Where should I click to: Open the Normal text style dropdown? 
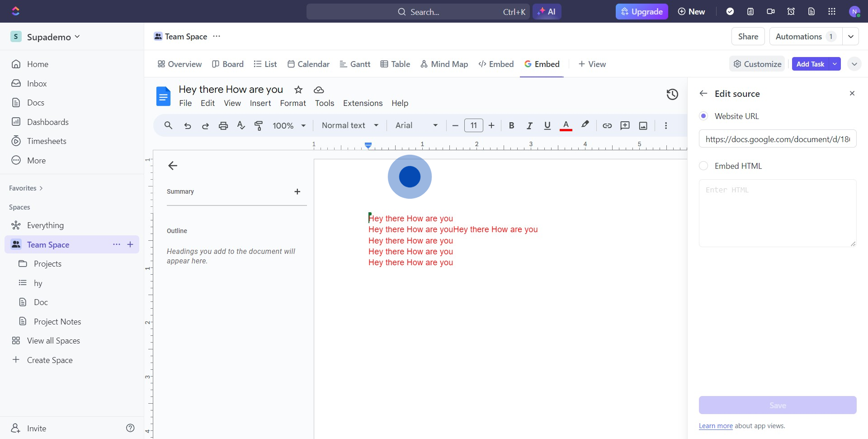click(350, 125)
